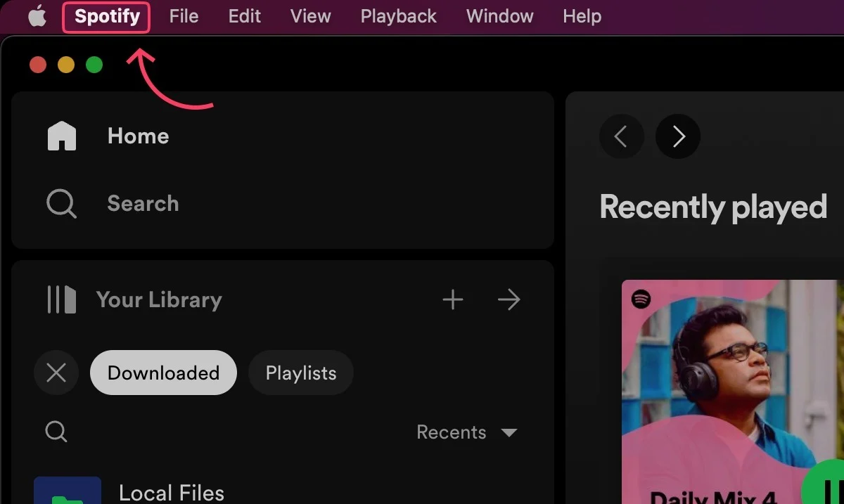Image resolution: width=844 pixels, height=504 pixels.
Task: Expand Your Library with the arrow icon
Action: point(509,300)
